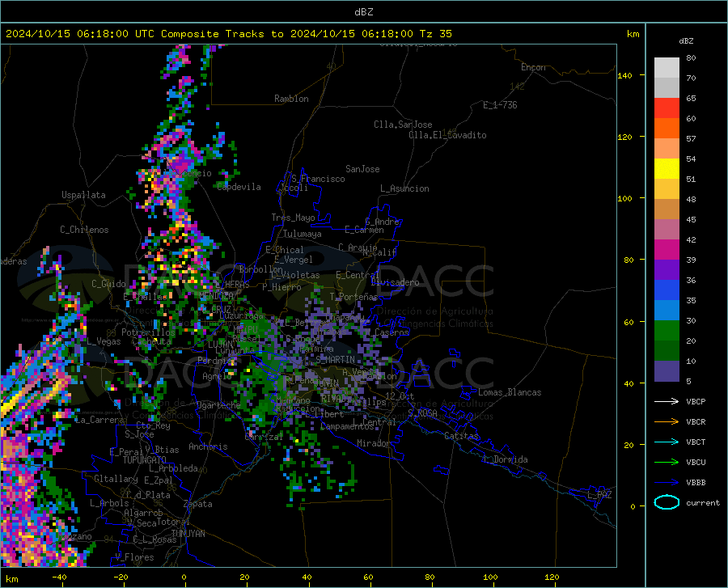
Task: Click the 'Capdevila' map label
Action: (x=239, y=187)
